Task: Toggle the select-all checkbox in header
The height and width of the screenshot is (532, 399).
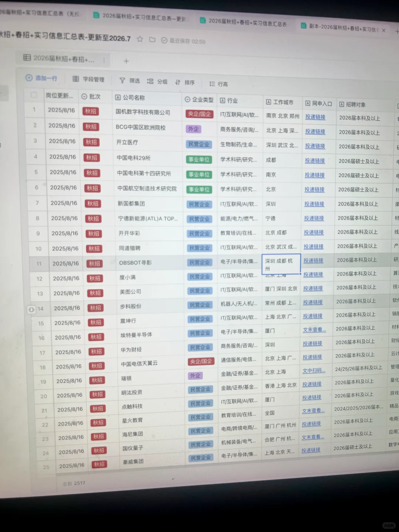Action: point(34,95)
